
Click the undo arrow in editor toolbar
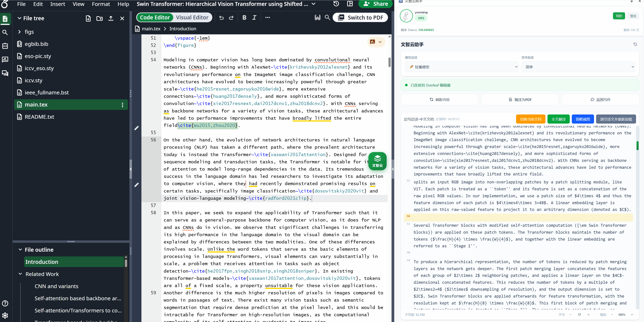[x=221, y=18]
